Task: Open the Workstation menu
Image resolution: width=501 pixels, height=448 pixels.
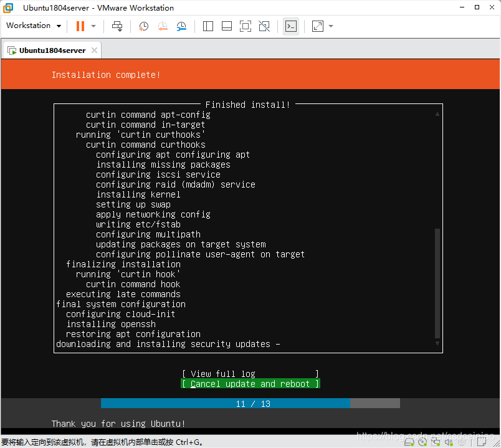Action: click(34, 26)
